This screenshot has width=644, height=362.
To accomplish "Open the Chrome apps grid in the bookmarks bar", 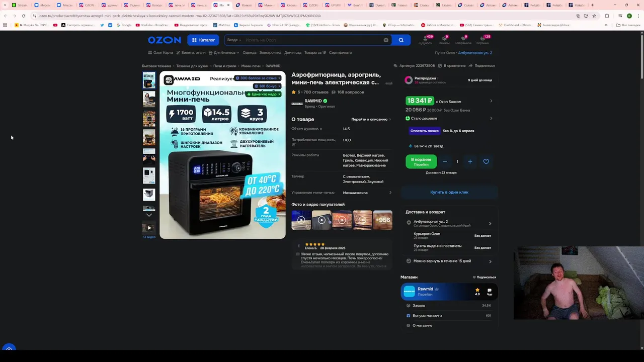I will 5,25.
